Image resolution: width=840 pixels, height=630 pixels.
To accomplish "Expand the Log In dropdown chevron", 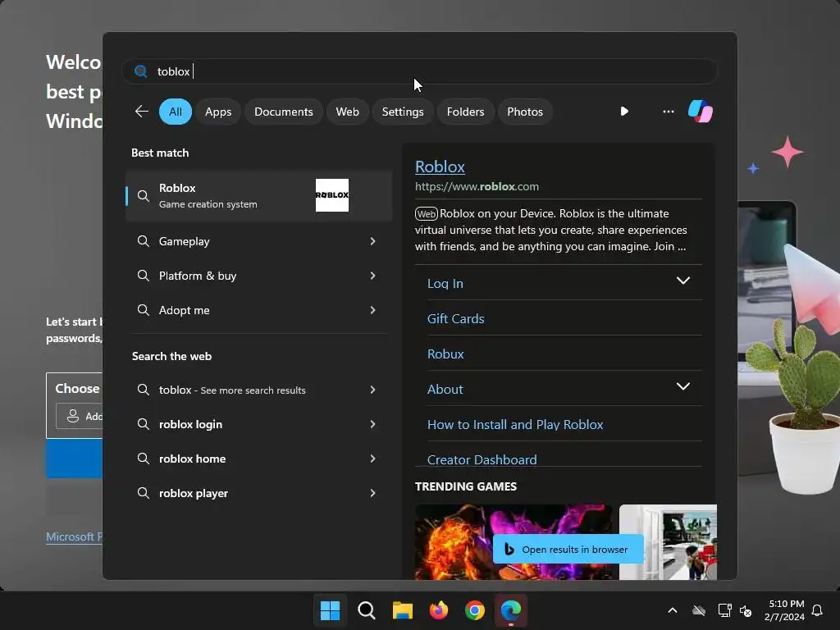I will point(683,281).
